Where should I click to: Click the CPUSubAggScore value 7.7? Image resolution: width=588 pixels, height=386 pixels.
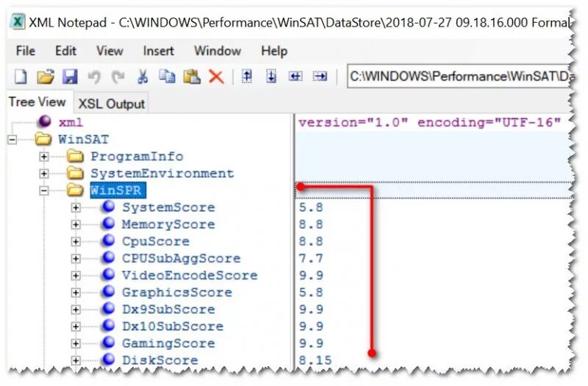tap(311, 258)
